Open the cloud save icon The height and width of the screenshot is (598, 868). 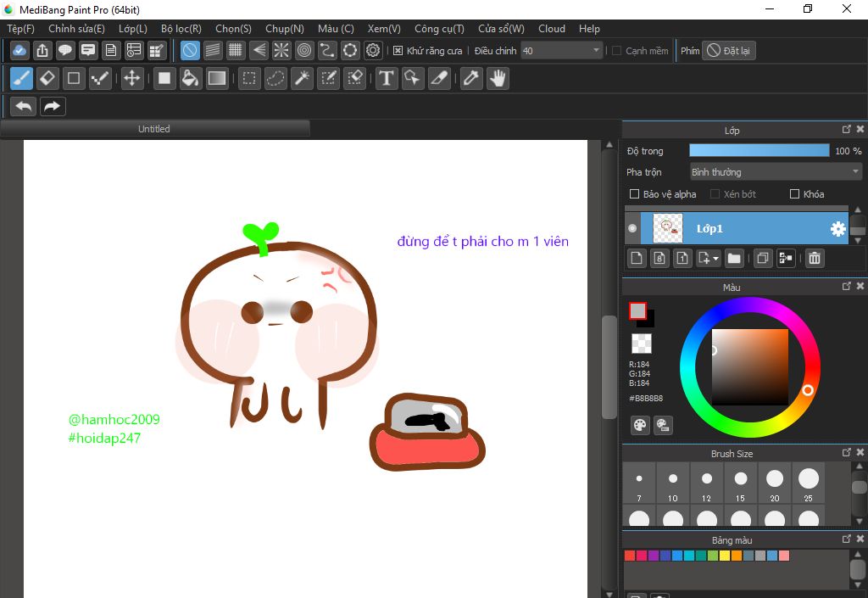[19, 50]
